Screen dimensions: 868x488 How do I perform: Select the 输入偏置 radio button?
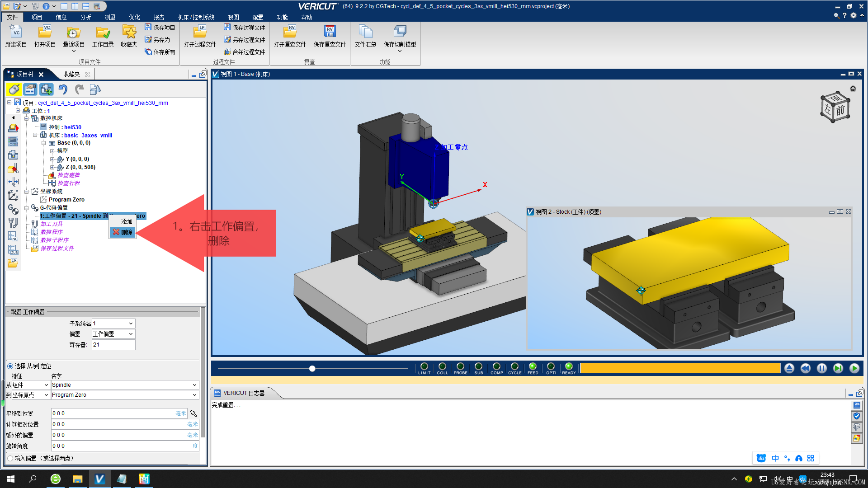[x=10, y=458]
